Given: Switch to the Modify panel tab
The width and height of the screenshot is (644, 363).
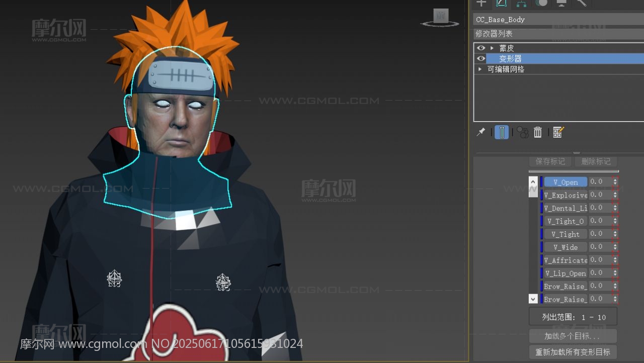Looking at the screenshot, I should 501,3.
